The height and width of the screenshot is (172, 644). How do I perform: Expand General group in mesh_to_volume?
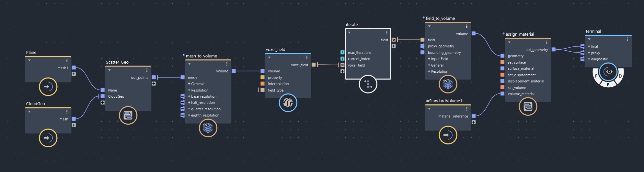click(189, 84)
